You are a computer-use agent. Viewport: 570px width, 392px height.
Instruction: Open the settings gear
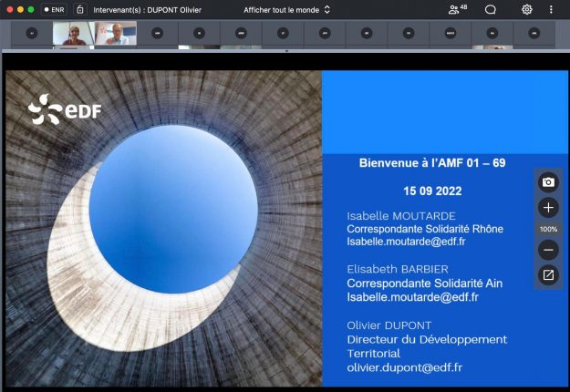pyautogui.click(x=526, y=9)
